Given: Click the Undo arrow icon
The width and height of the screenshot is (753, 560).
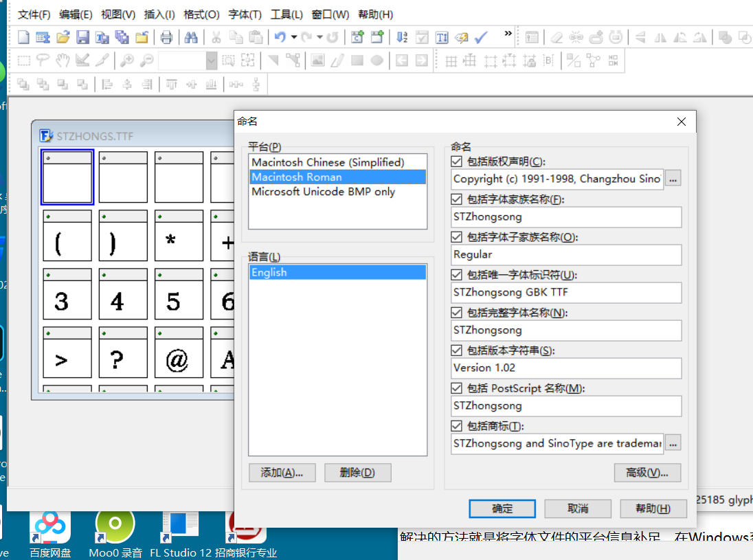Looking at the screenshot, I should (x=280, y=38).
